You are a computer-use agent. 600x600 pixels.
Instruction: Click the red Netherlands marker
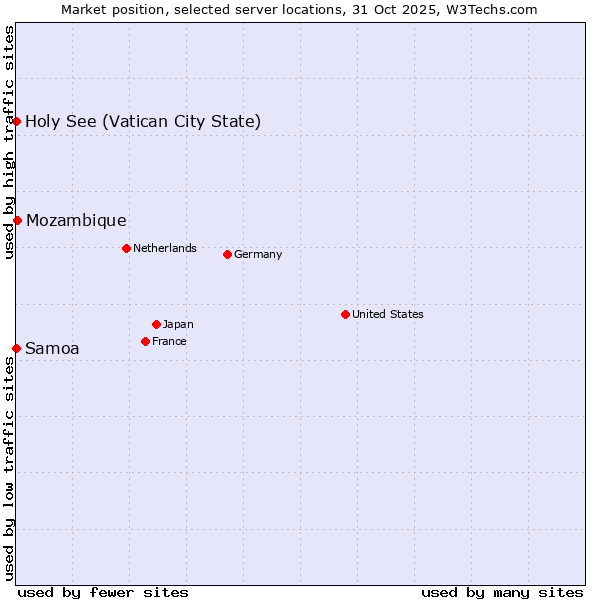126,248
